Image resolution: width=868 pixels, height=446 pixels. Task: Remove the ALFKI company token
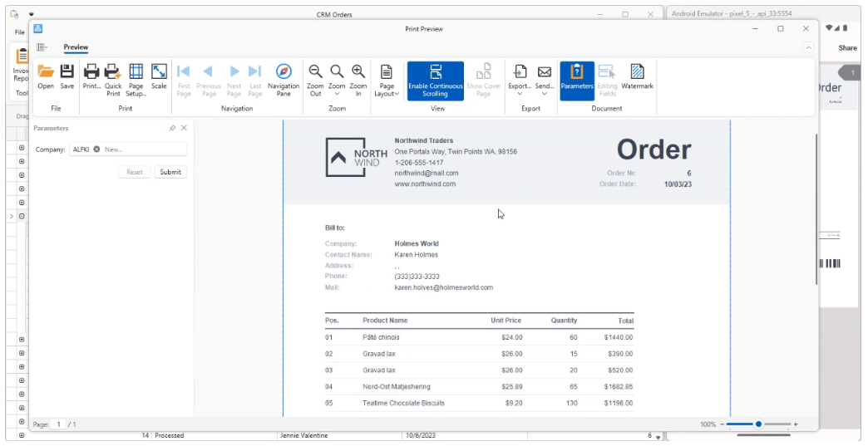pyautogui.click(x=96, y=149)
